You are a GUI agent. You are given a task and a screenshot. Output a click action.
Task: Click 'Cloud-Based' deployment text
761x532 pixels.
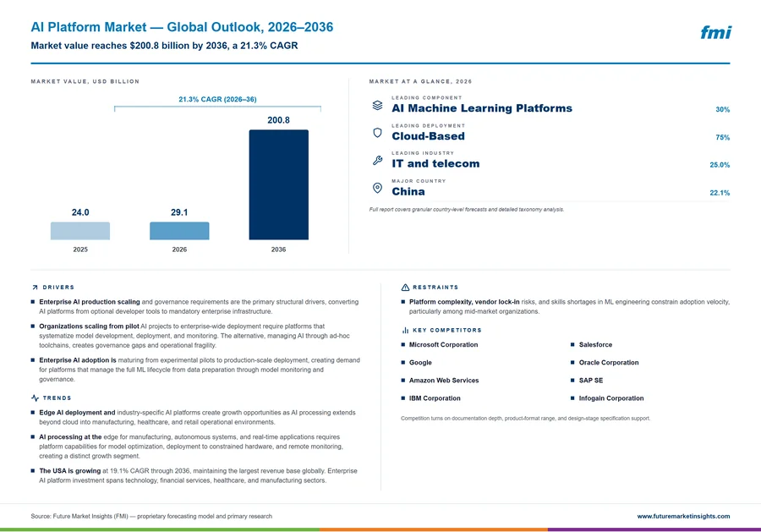tap(428, 136)
